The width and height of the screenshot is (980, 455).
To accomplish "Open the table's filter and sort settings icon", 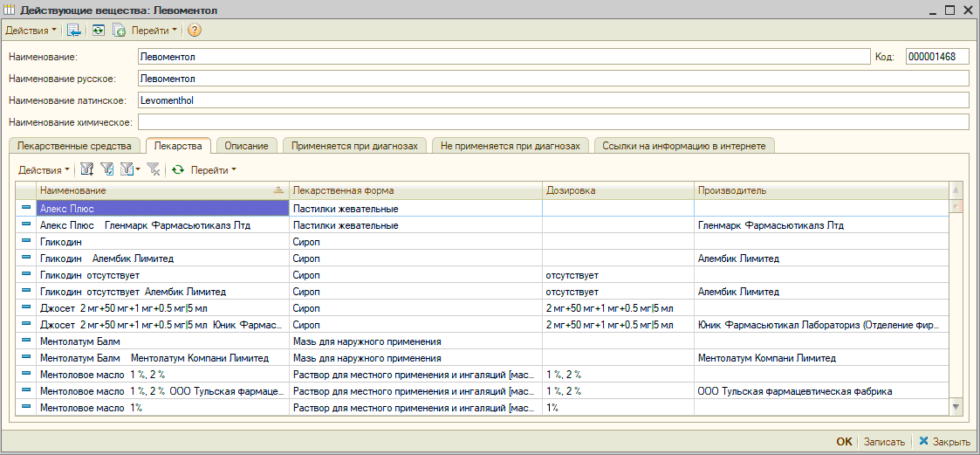I will pos(87,169).
